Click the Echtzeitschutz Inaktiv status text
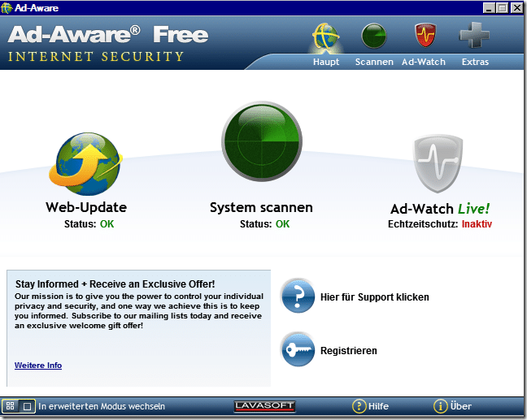The image size is (527, 420). point(440,224)
